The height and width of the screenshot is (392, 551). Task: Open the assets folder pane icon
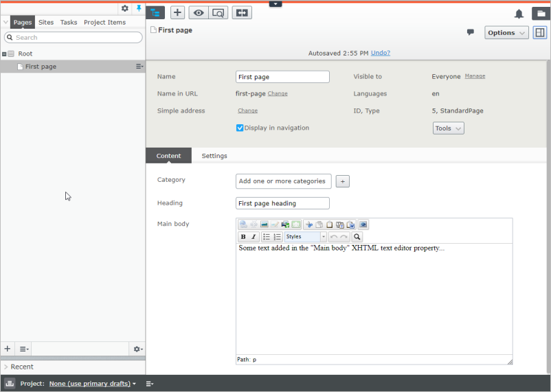pos(541,14)
